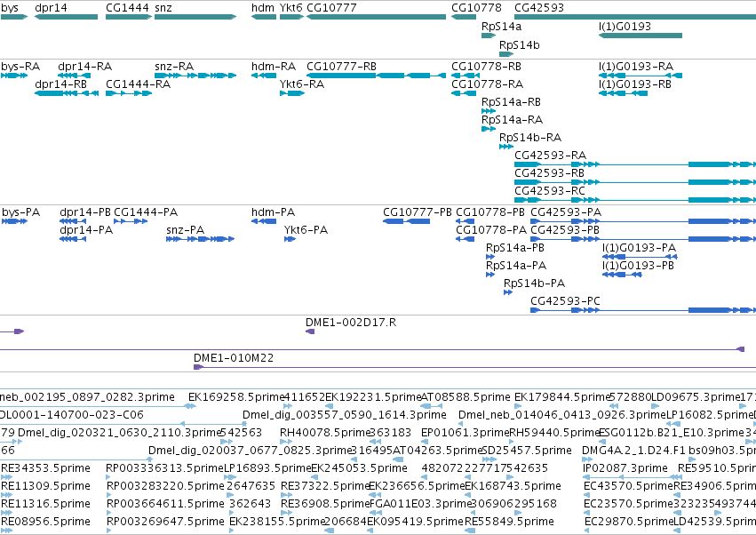This screenshot has height=535, width=756.
Task: Click the hdm-PA protein label
Action: 274,212
